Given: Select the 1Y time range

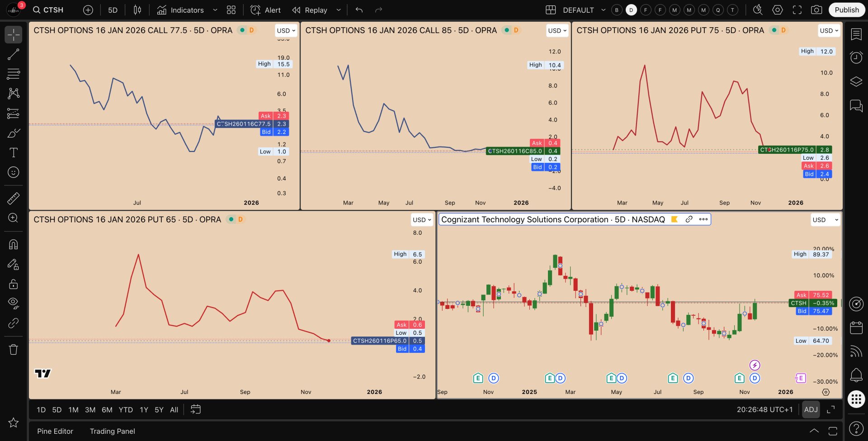Looking at the screenshot, I should tap(144, 410).
